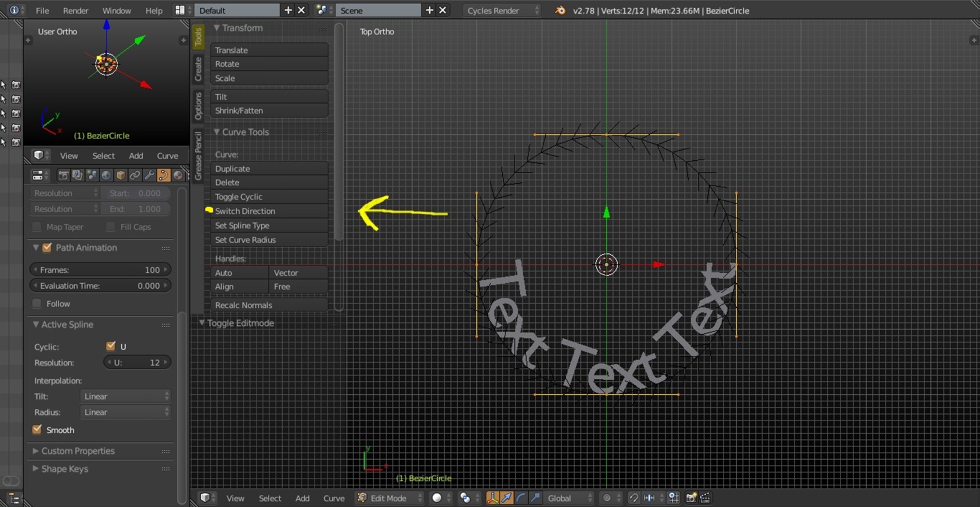Delete the Default screen layout
The width and height of the screenshot is (980, 507).
click(x=301, y=10)
